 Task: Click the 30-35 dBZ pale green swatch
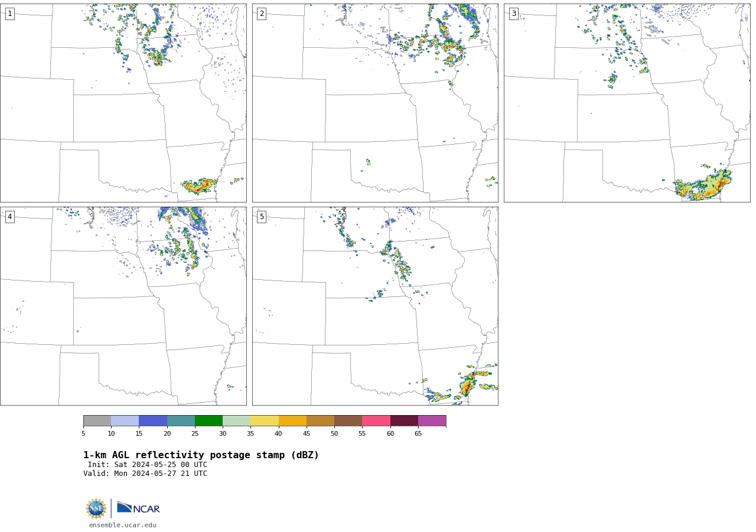pyautogui.click(x=236, y=421)
